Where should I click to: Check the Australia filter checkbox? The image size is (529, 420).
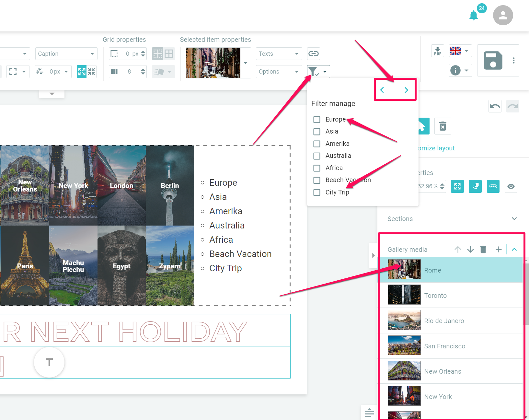tap(317, 156)
